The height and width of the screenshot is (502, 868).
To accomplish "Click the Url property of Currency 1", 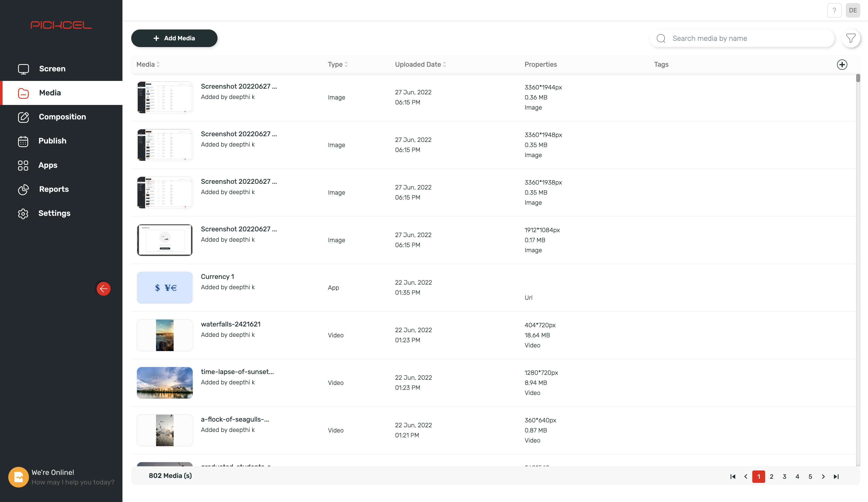I will (528, 298).
